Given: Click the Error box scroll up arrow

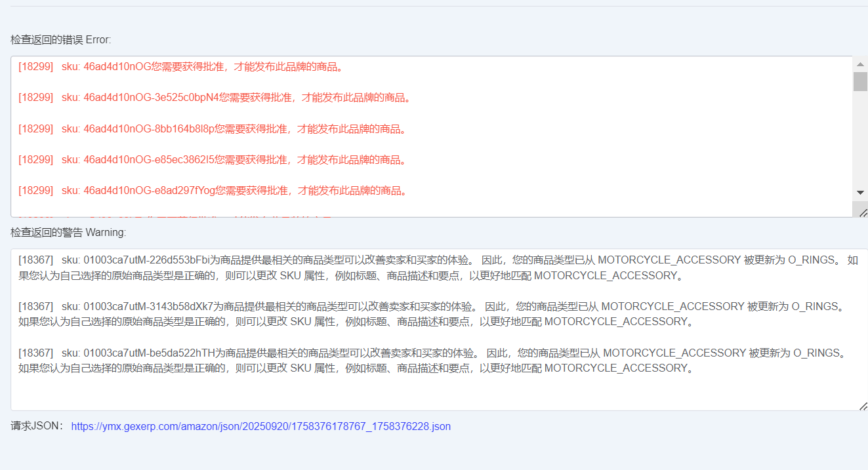Looking at the screenshot, I should click(860, 64).
